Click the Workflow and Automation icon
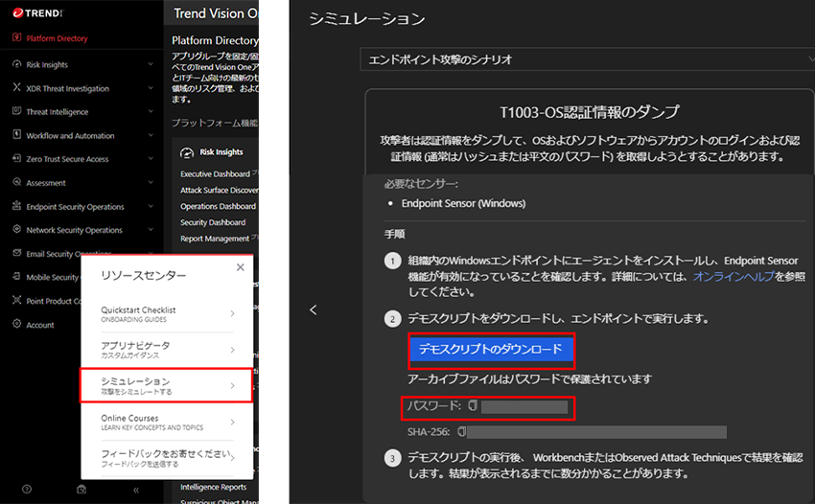The image size is (815, 504). (x=16, y=134)
